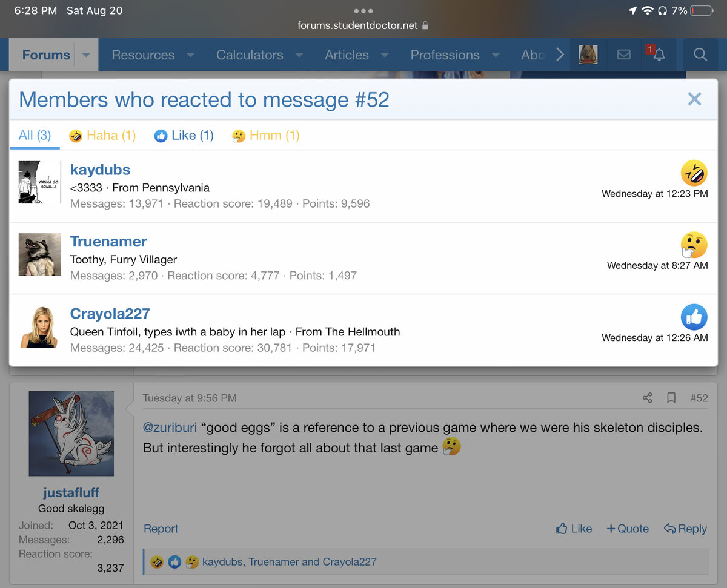Screen dimensions: 727x588
Task: Click the Reply button on post
Action: tap(685, 529)
